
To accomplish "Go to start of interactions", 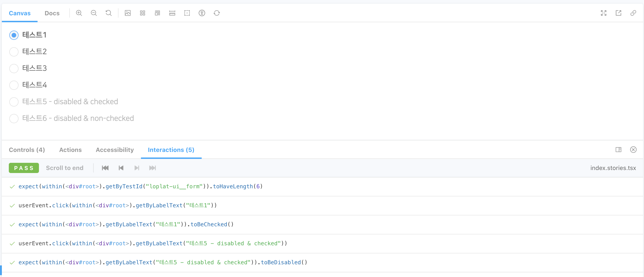I will pyautogui.click(x=105, y=168).
